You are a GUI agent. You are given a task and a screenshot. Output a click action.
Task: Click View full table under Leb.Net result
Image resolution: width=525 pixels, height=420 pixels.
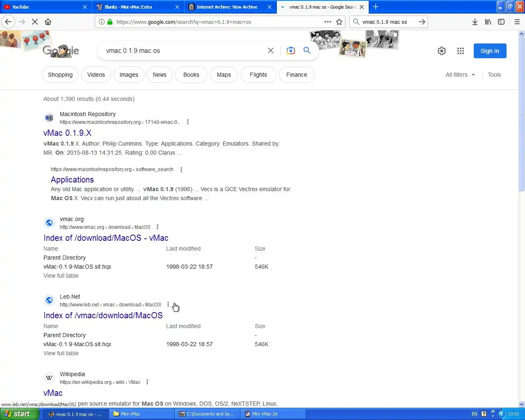61,353
